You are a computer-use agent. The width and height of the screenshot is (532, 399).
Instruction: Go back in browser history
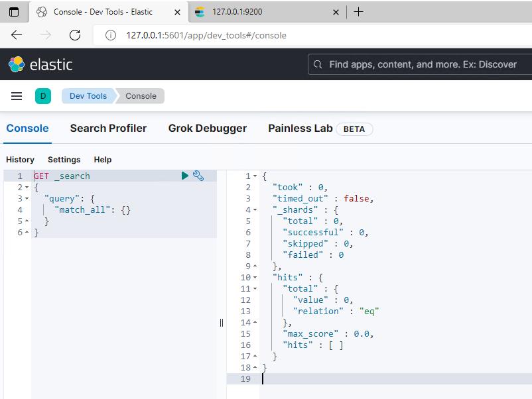pos(17,35)
